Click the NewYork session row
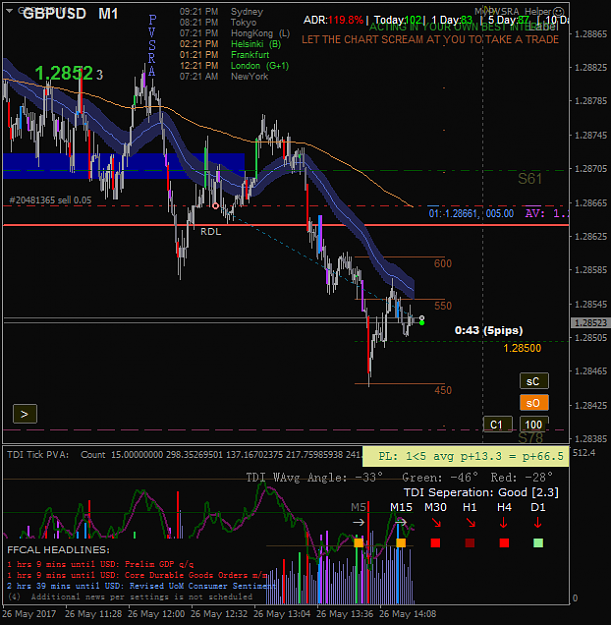Screen dimensions: 611x625 [x=224, y=77]
